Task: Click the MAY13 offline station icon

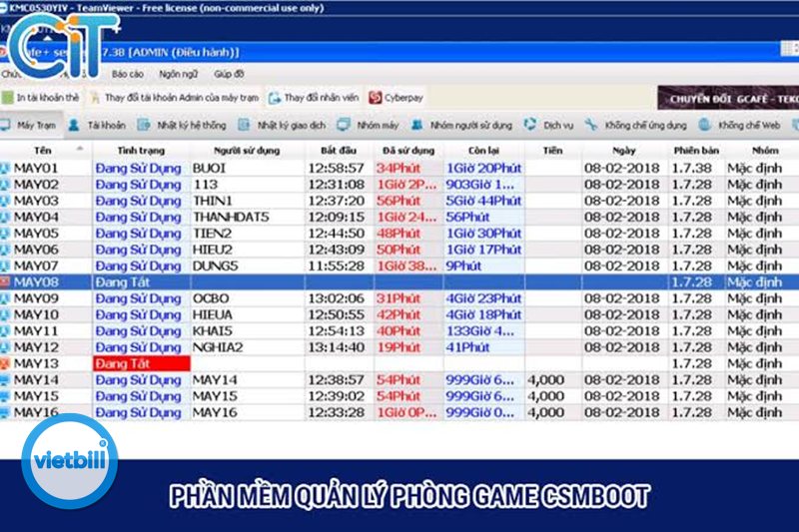Action: (x=5, y=363)
